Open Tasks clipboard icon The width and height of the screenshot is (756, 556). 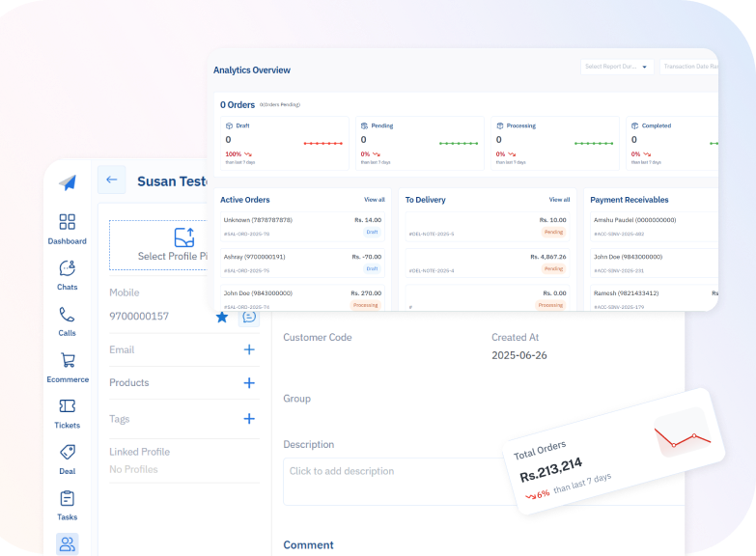[67, 504]
